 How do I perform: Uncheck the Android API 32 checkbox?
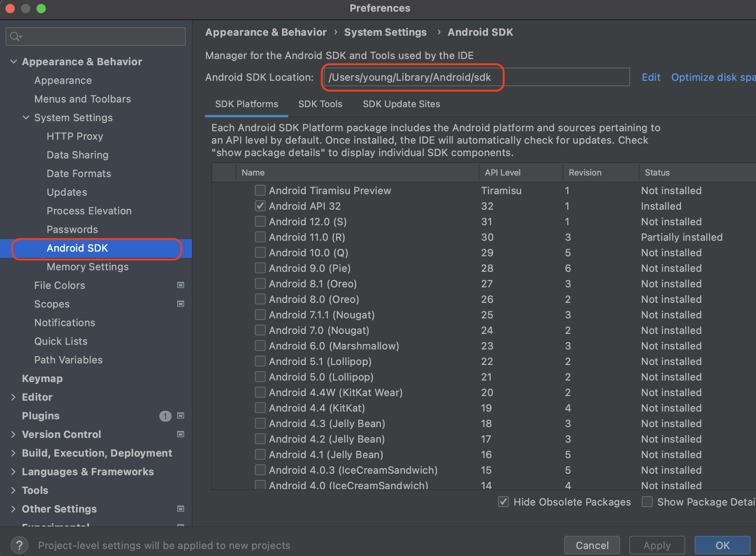click(x=260, y=206)
